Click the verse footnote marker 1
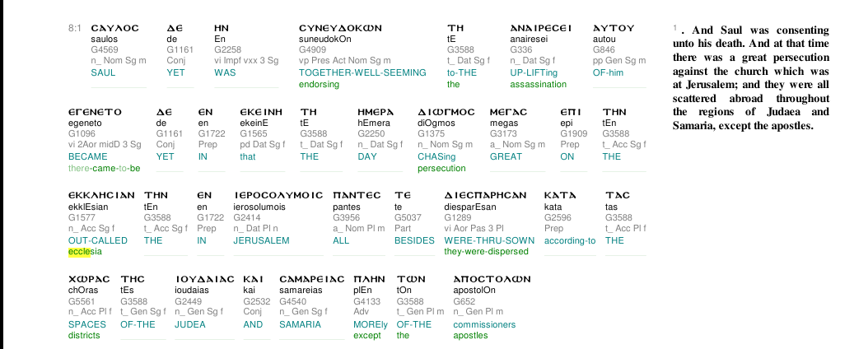 pyautogui.click(x=674, y=27)
